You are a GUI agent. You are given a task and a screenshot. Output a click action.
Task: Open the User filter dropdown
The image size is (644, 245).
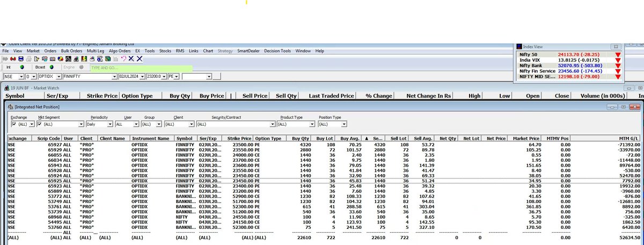136,124
